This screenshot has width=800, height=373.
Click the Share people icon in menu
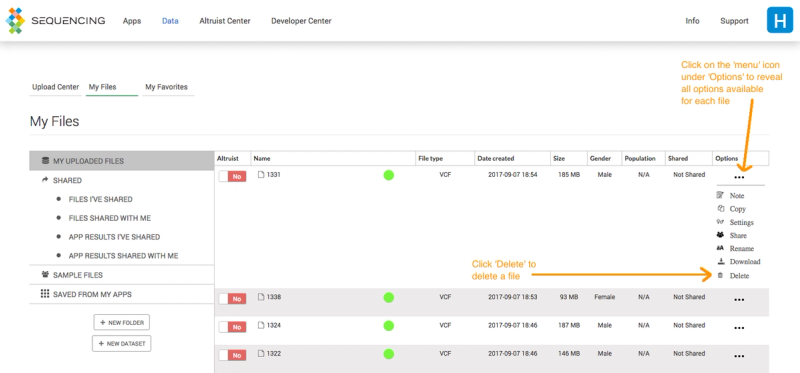point(720,235)
